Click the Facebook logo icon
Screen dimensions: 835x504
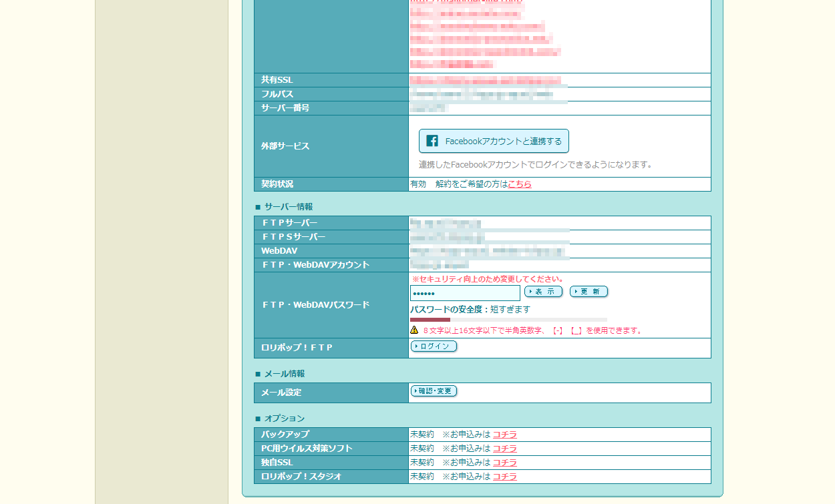pyautogui.click(x=432, y=141)
